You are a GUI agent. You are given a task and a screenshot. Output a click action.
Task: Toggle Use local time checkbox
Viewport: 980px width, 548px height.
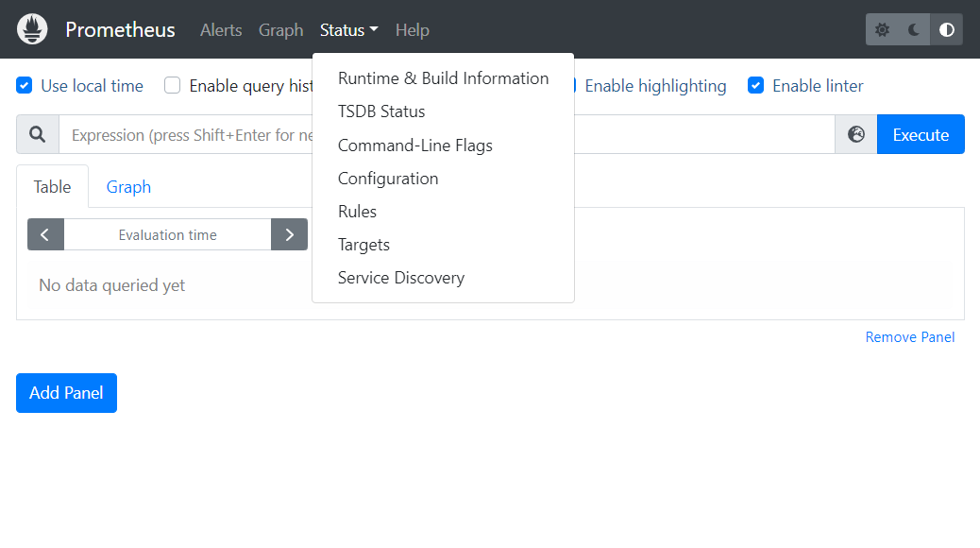(x=25, y=85)
